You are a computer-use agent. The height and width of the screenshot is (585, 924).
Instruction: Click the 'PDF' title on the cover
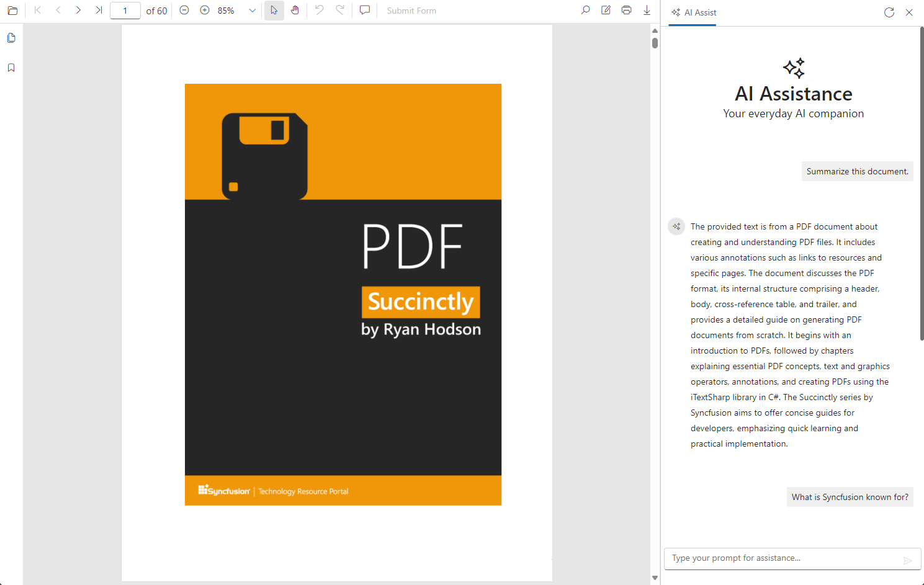pos(413,247)
